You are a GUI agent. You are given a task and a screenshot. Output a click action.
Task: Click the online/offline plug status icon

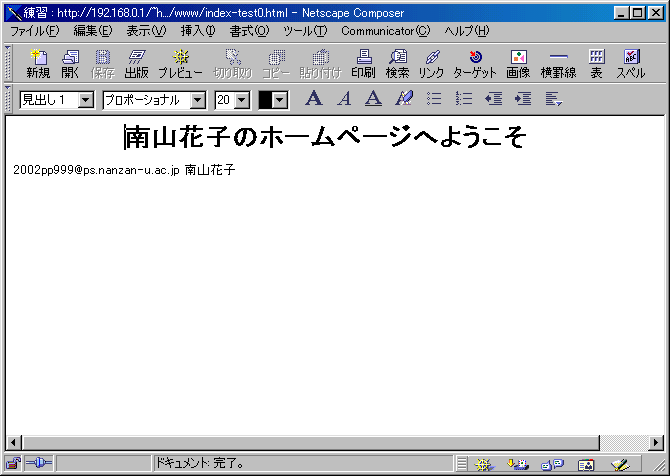coord(39,463)
